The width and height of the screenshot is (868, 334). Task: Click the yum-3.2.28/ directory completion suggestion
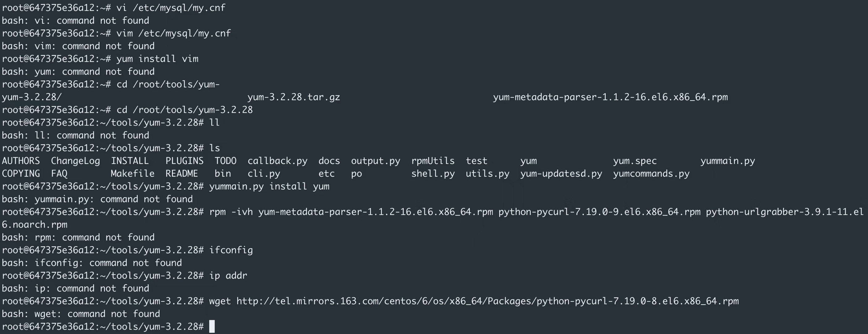point(32,97)
